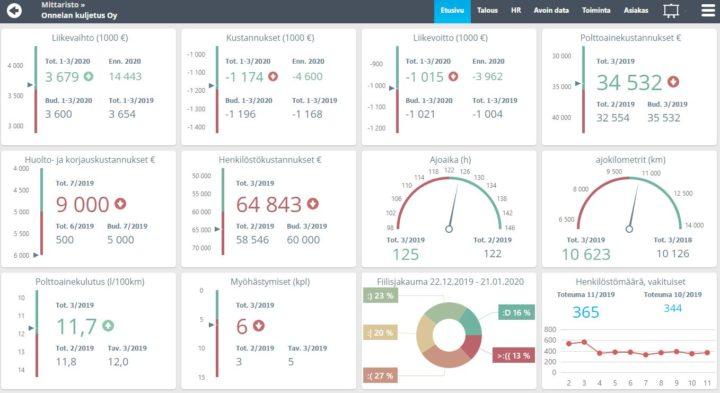
Task: Click the :( 27 % mood label
Action: (x=380, y=376)
